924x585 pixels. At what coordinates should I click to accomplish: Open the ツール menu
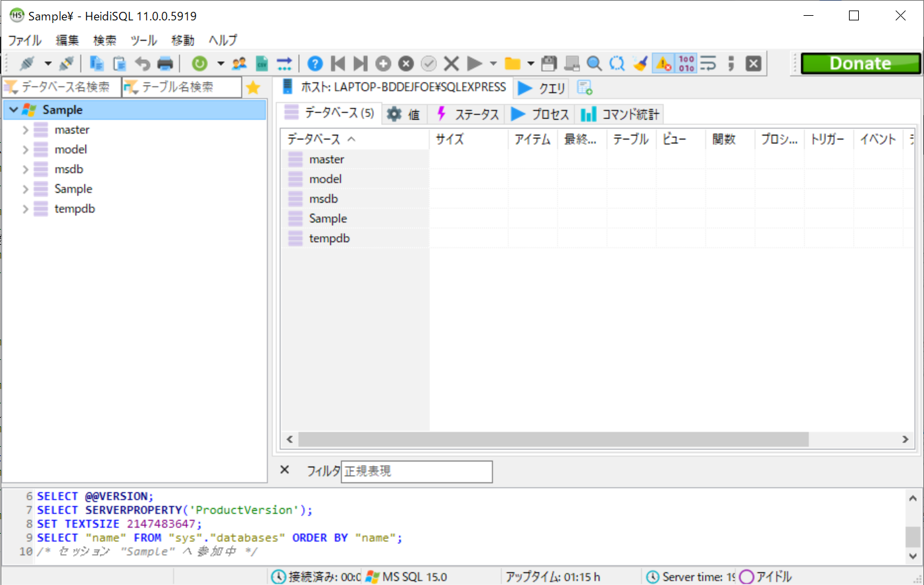[143, 40]
